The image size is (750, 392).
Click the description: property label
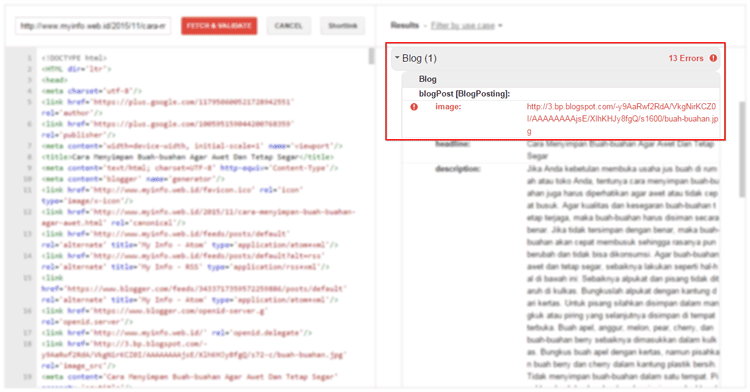pos(458,169)
